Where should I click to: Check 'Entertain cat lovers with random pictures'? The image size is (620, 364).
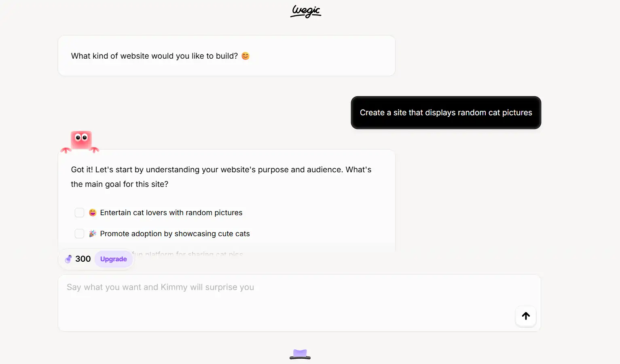click(79, 213)
